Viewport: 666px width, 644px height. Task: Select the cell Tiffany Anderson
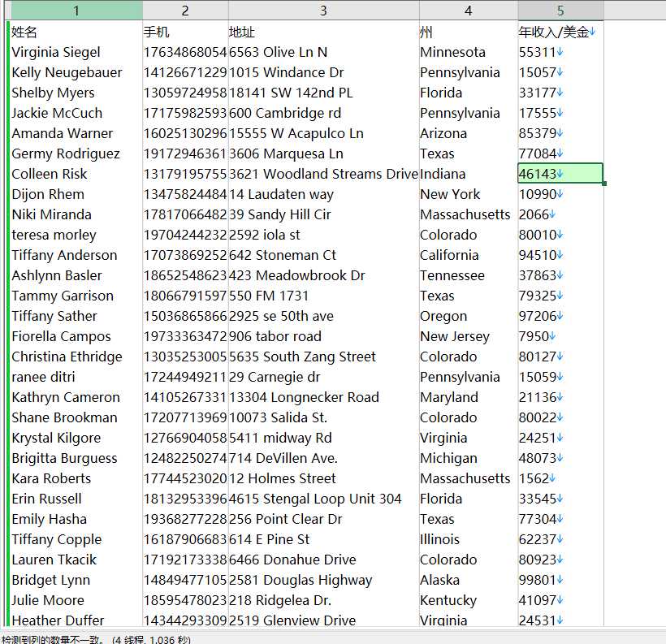coord(76,255)
